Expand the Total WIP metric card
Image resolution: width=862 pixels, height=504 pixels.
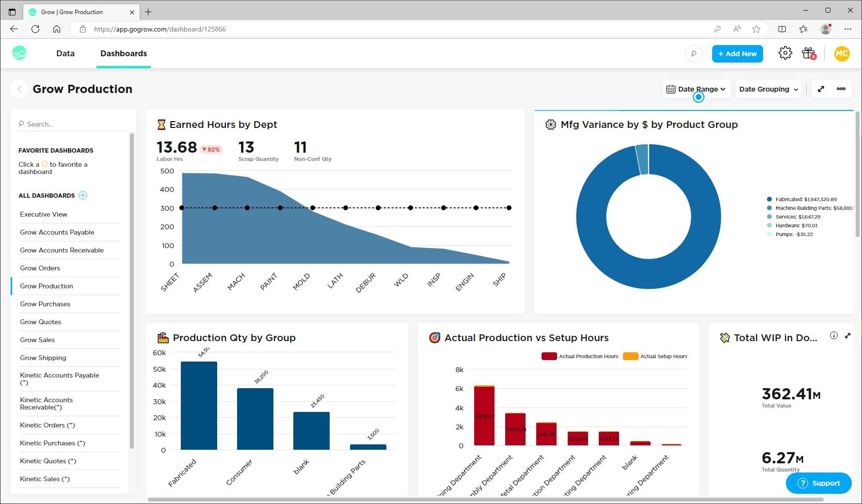847,335
